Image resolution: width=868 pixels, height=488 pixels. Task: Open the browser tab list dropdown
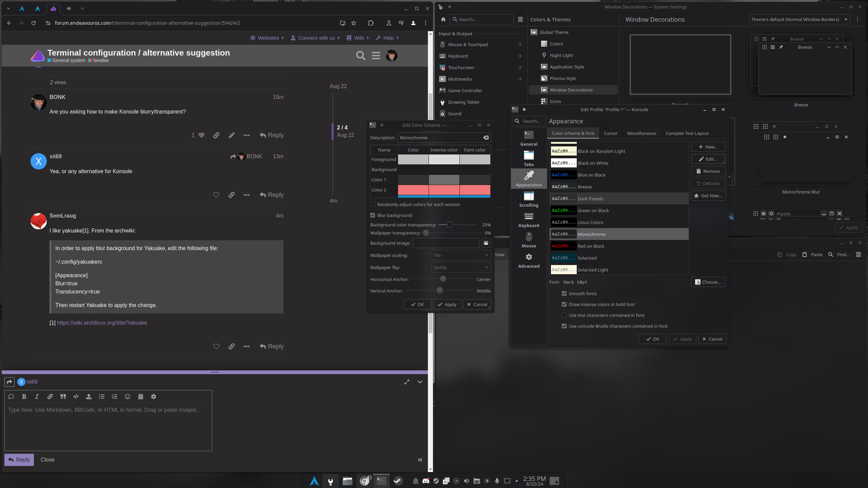[8, 8]
